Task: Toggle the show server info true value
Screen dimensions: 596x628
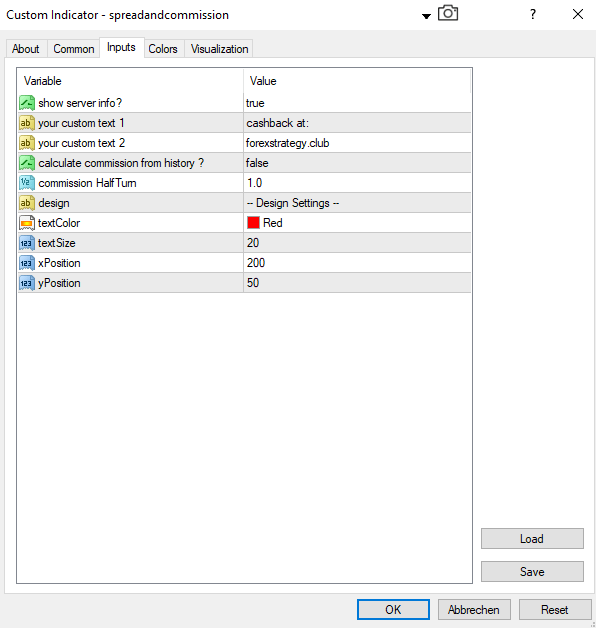Action: [x=357, y=103]
